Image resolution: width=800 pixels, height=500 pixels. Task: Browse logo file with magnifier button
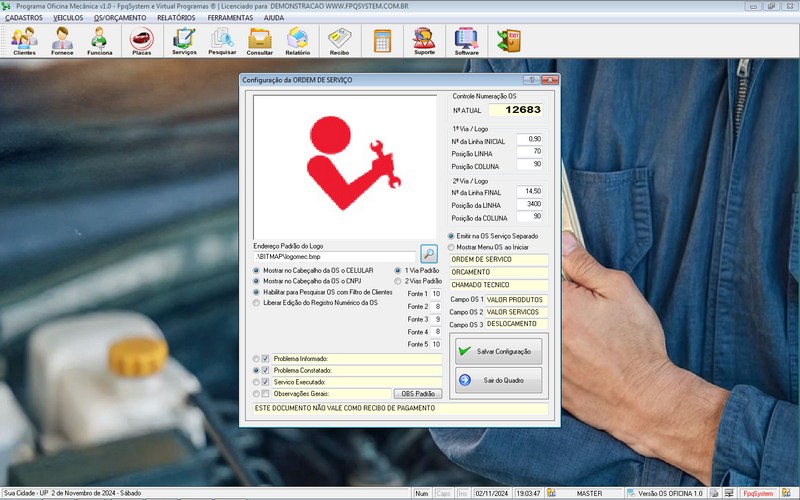(x=429, y=253)
